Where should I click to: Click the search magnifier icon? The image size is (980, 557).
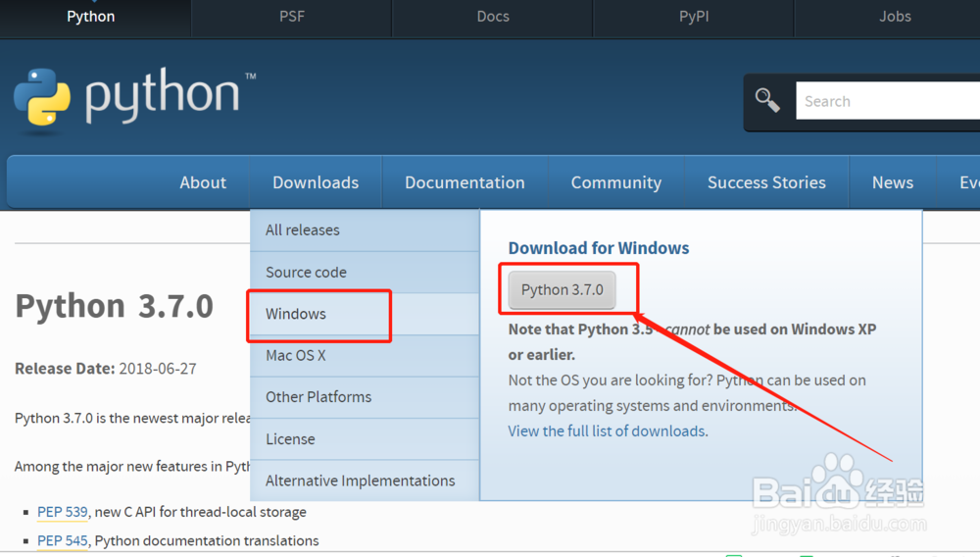(767, 100)
